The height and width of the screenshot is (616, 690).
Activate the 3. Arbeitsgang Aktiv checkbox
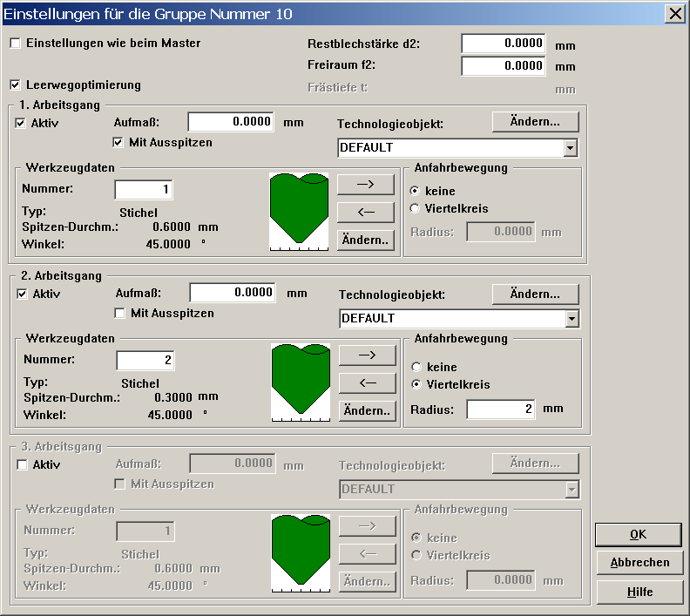[22, 465]
